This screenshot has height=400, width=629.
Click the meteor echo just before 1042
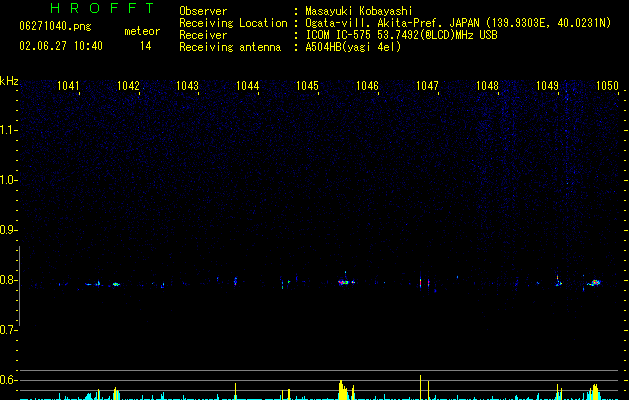click(x=116, y=284)
